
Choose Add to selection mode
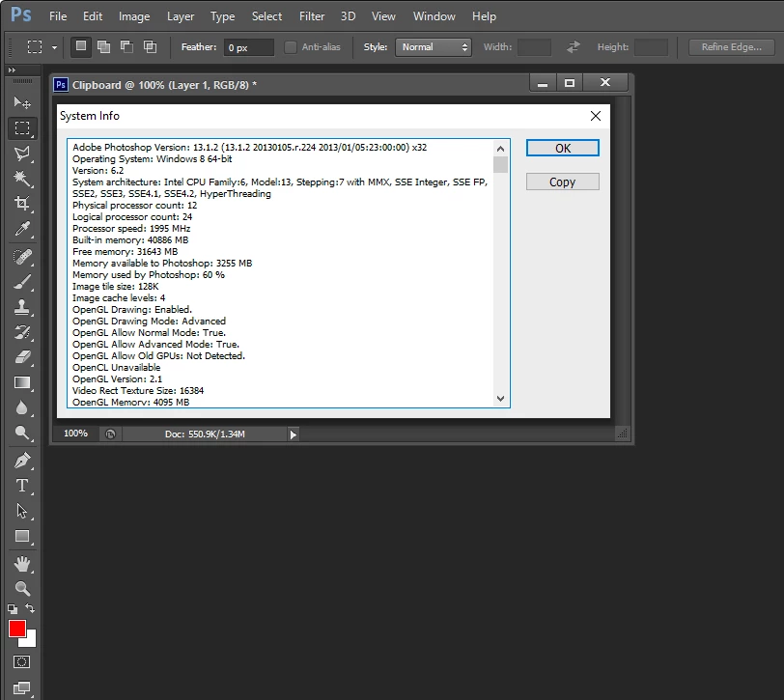click(104, 46)
